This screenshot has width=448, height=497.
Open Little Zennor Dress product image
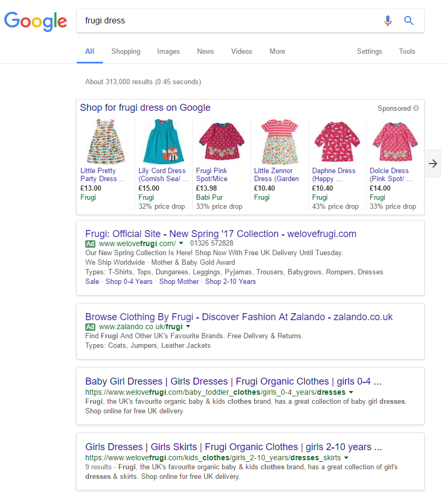[279, 141]
